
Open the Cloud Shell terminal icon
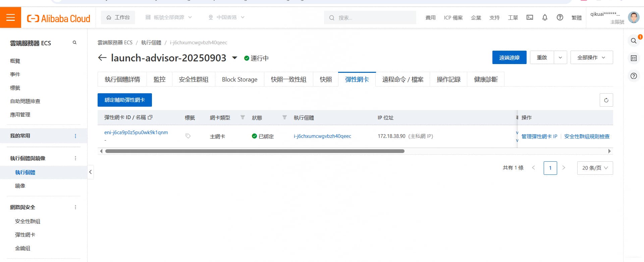(530, 17)
